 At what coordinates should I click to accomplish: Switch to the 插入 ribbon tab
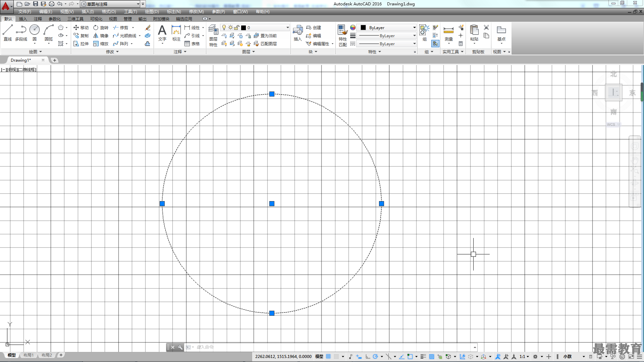[23, 19]
